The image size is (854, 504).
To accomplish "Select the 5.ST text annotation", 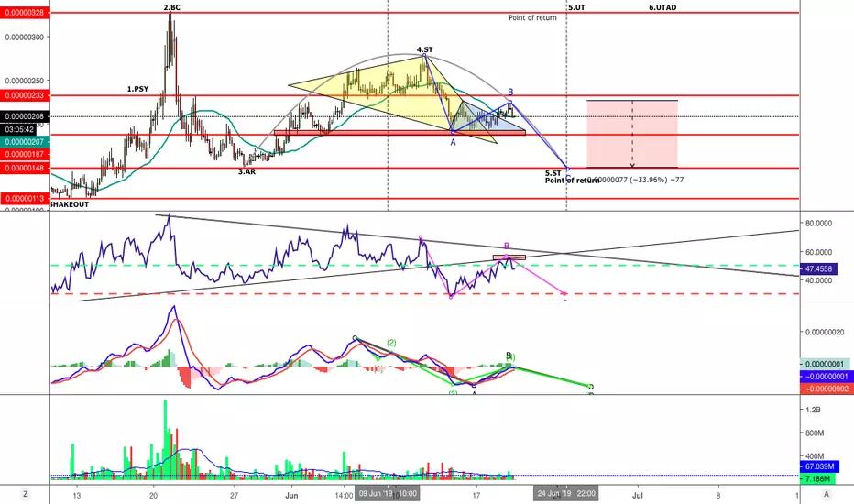I will [x=553, y=173].
